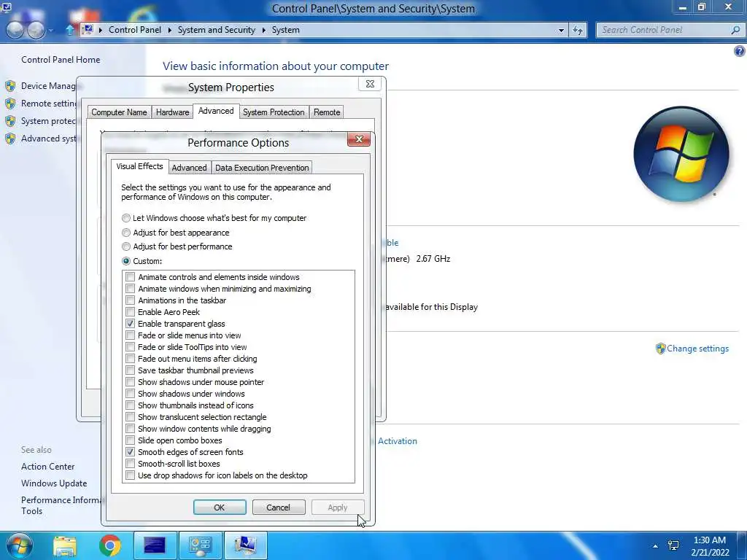Expand the arrow after System and Security breadcrumb
Screen dimensions: 747x560
tap(264, 30)
